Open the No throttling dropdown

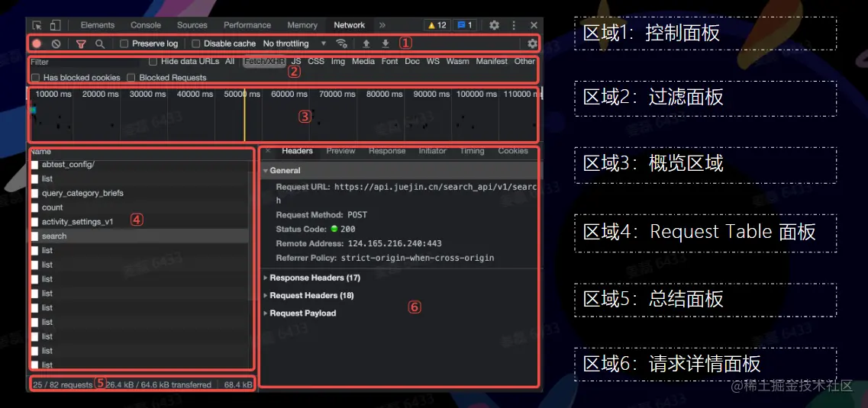(x=295, y=43)
